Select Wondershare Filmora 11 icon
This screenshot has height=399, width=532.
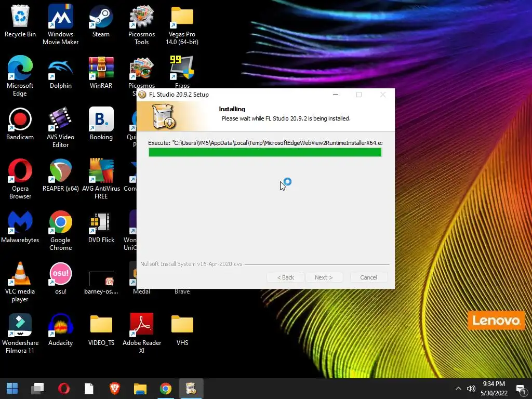(x=20, y=334)
